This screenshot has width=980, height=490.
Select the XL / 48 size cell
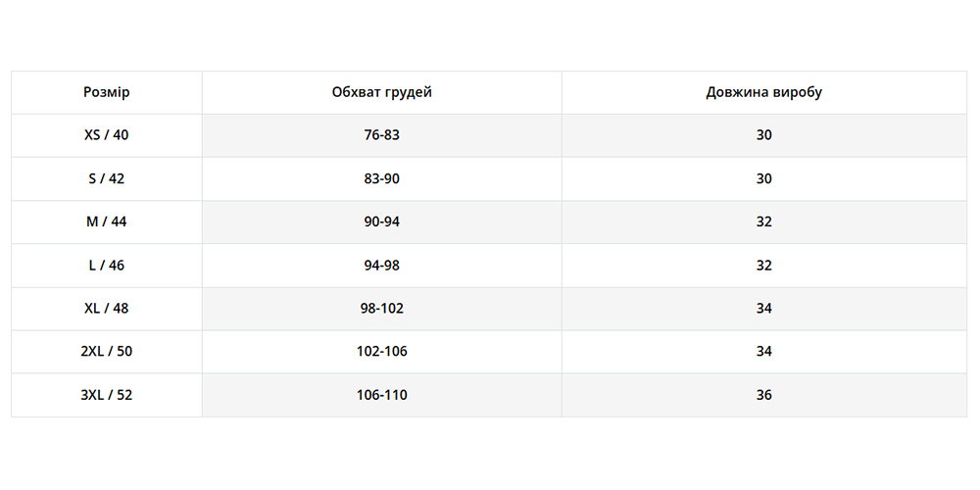(x=107, y=308)
